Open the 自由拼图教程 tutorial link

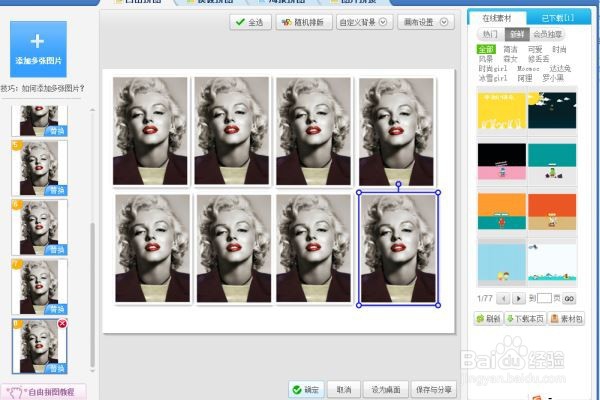[x=43, y=392]
